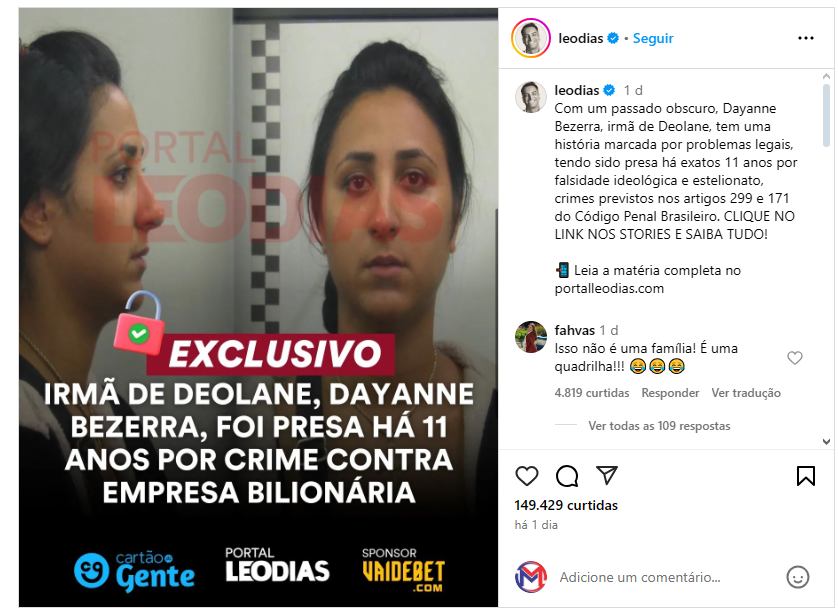Screen dimensions: 838x608
Task: Open the 149.429 curtidas likes list
Action: tap(566, 505)
